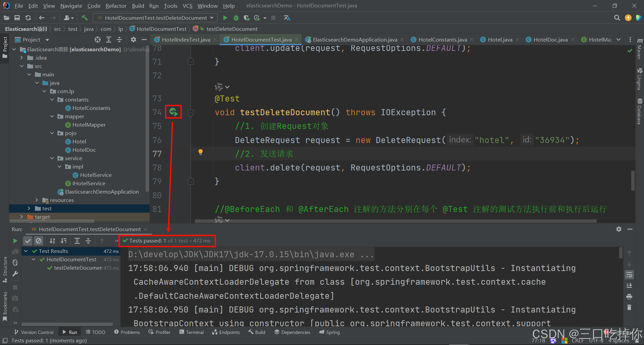Image resolution: width=644 pixels, height=345 pixels.
Task: Collapse the service package
Action: click(x=52, y=158)
